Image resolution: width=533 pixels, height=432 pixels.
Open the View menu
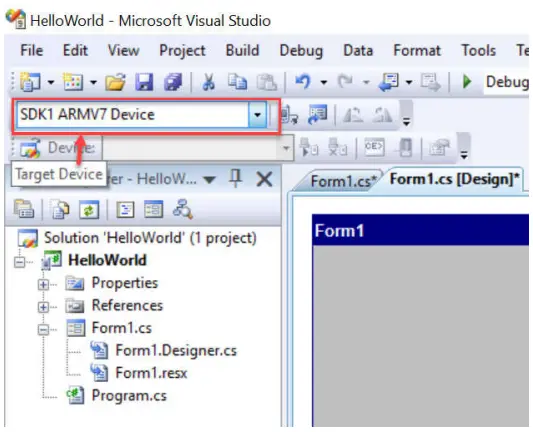coord(123,50)
